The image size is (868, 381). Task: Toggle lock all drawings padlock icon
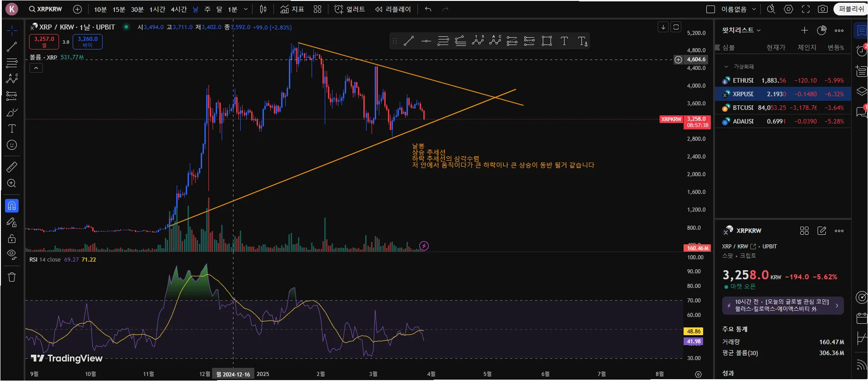(12, 238)
